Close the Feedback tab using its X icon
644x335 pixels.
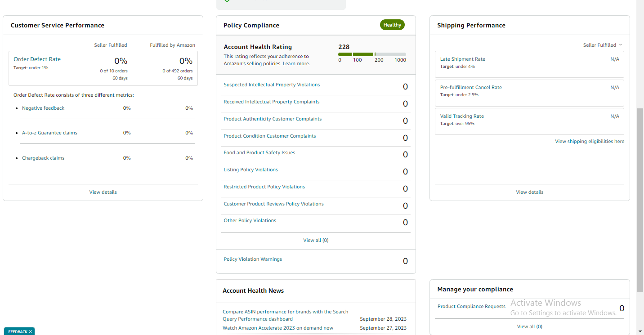coord(31,331)
